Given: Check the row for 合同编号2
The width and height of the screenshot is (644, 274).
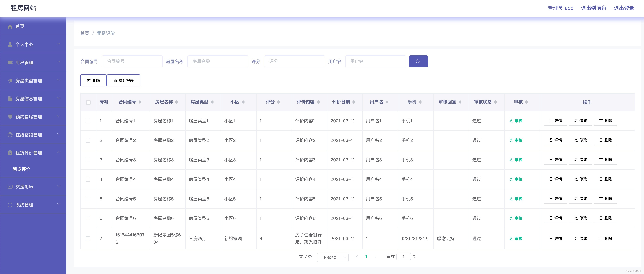Looking at the screenshot, I should coord(88,140).
